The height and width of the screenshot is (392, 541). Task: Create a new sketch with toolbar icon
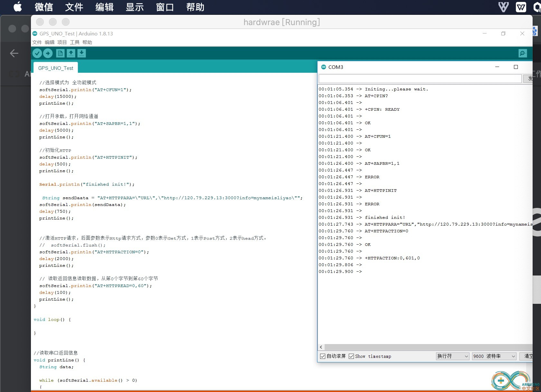(x=60, y=53)
